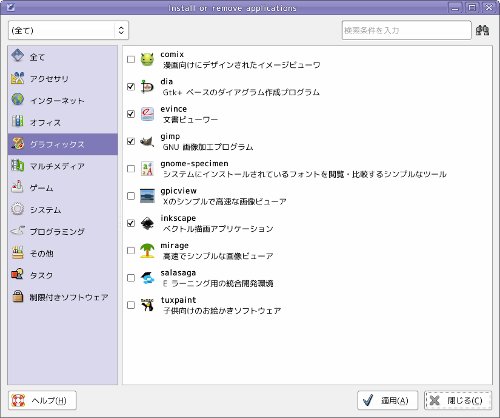This screenshot has height=418, width=500.
Task: Click the gnome-specimen application name
Action: 194,164
